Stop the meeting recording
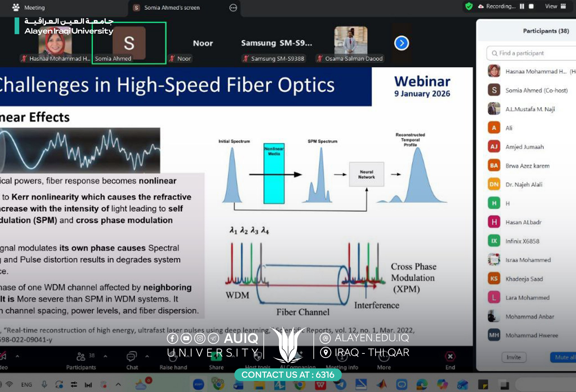 point(531,7)
